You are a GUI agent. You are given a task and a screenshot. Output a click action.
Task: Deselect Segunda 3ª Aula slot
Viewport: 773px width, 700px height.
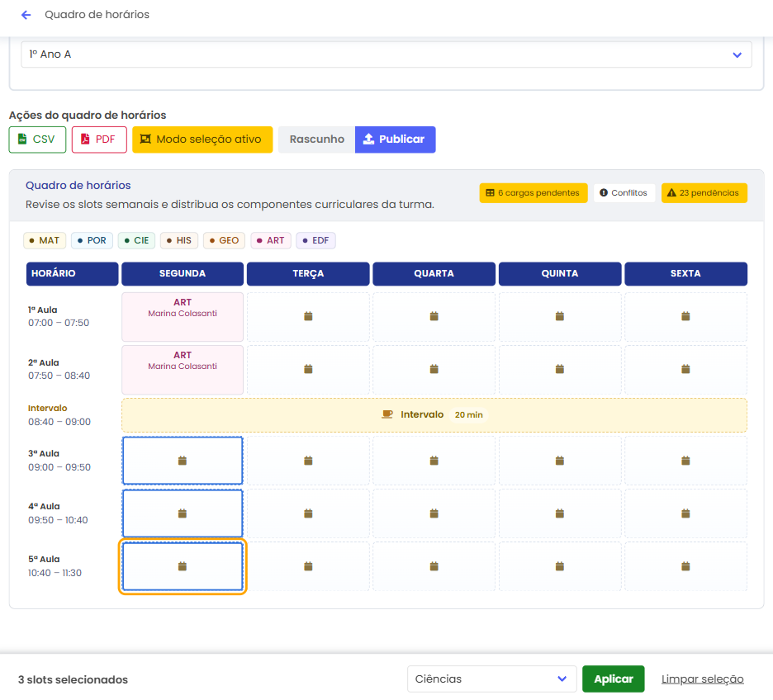(x=183, y=461)
